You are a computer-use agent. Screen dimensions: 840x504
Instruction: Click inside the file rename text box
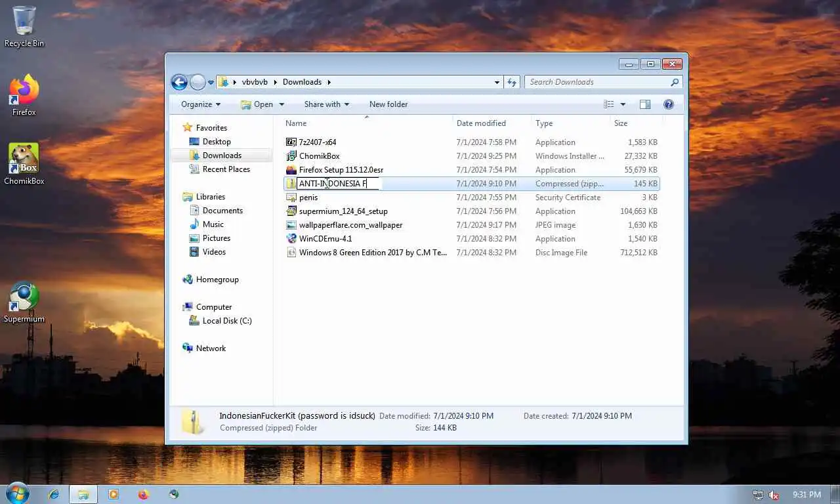coord(338,184)
